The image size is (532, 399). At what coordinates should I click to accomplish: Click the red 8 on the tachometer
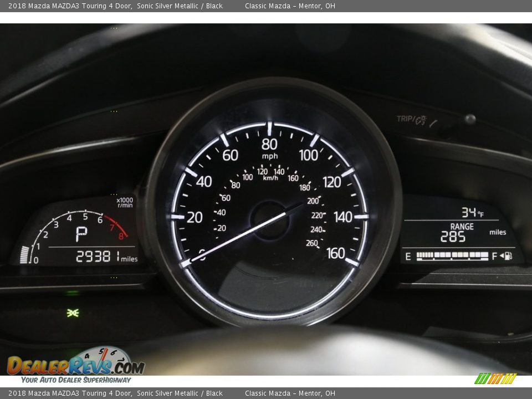121,236
